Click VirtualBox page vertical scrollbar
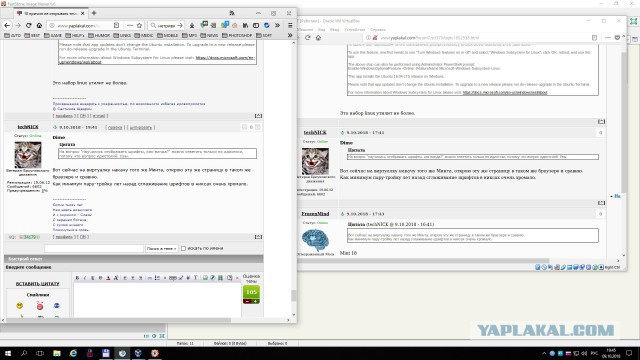The width and height of the screenshot is (640, 360). 624,122
